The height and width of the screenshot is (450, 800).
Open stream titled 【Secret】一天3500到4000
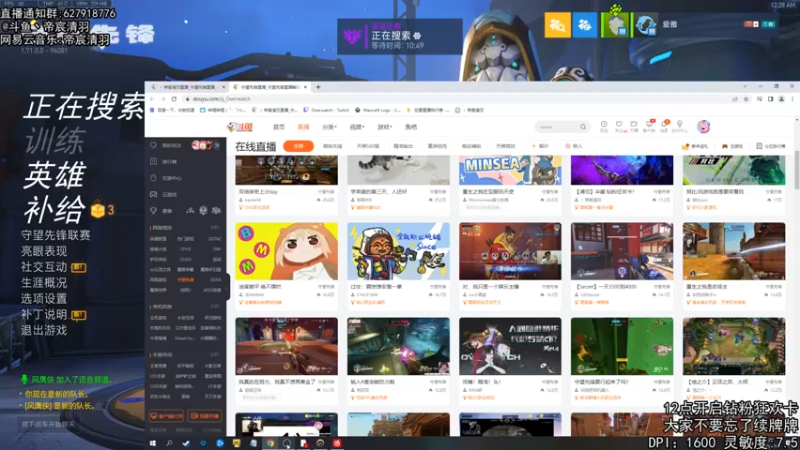point(606,287)
